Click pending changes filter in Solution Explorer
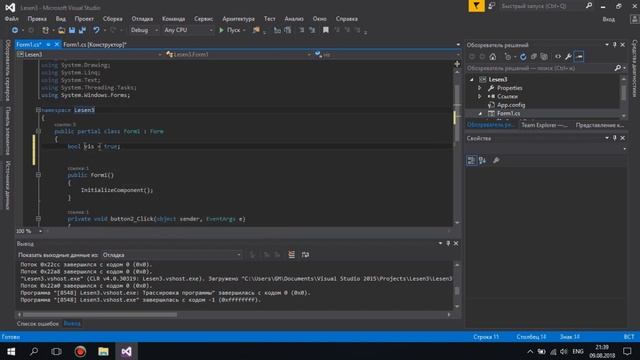 [x=508, y=57]
